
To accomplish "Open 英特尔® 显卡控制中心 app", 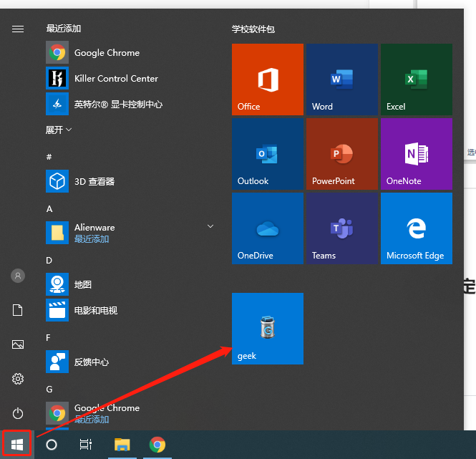I will pos(130,105).
